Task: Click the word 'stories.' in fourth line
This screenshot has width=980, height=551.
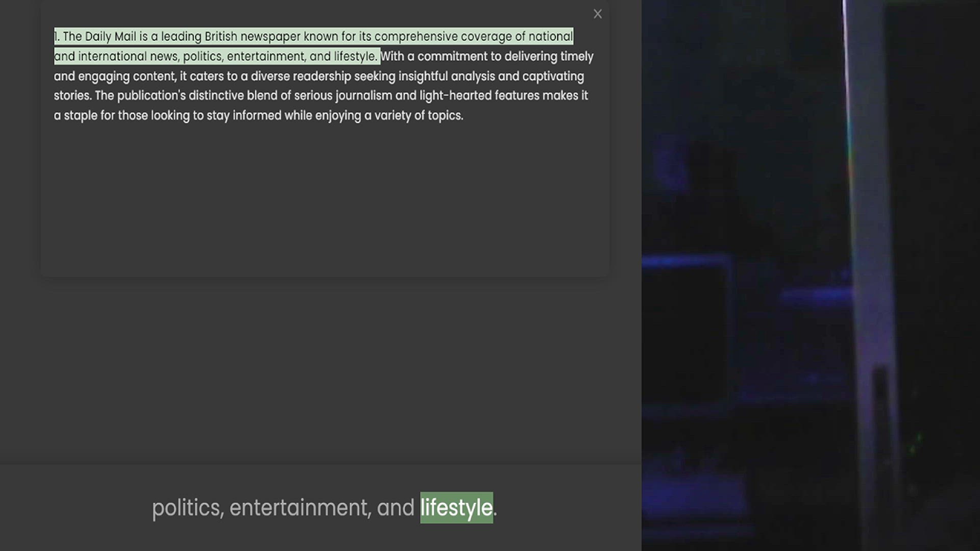Action: click(x=72, y=96)
